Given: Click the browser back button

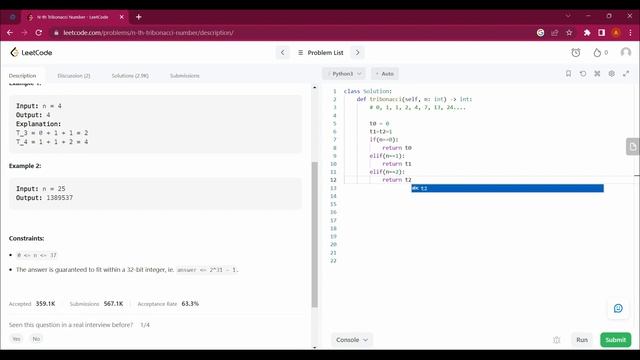Looking at the screenshot, I should [x=10, y=33].
